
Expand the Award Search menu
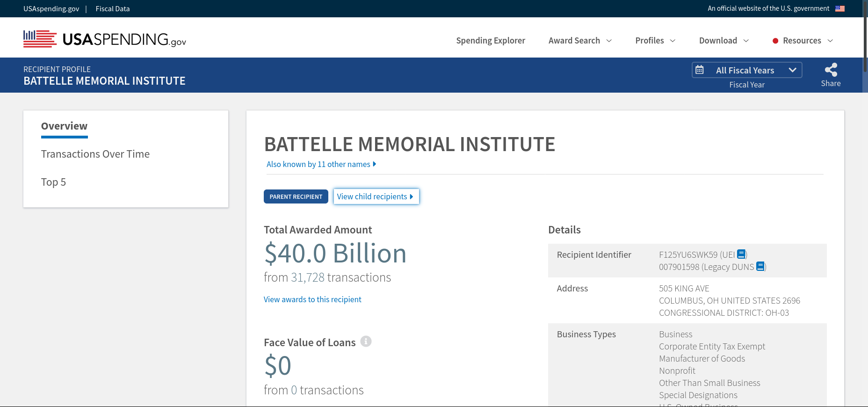[580, 41]
